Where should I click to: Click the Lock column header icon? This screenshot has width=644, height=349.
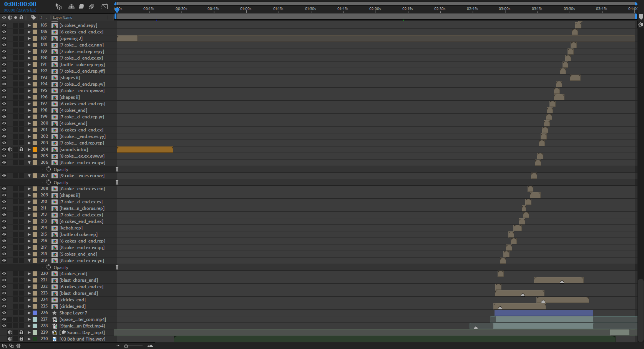[21, 17]
